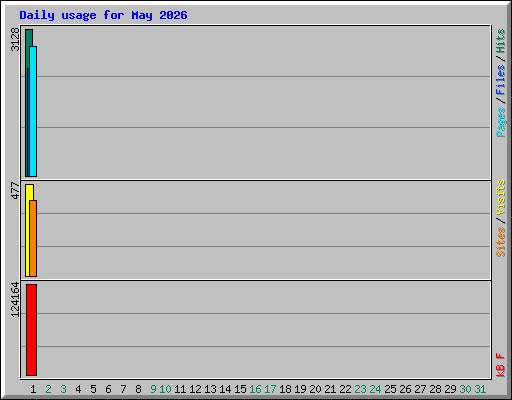Click the red KB F bar for day 1
This screenshot has height=400, width=512.
[x=31, y=330]
